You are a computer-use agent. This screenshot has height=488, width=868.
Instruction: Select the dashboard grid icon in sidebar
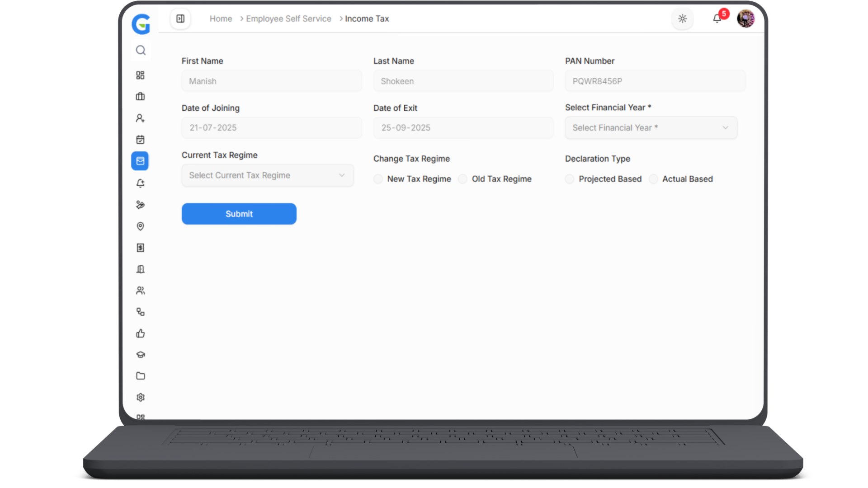pos(140,75)
